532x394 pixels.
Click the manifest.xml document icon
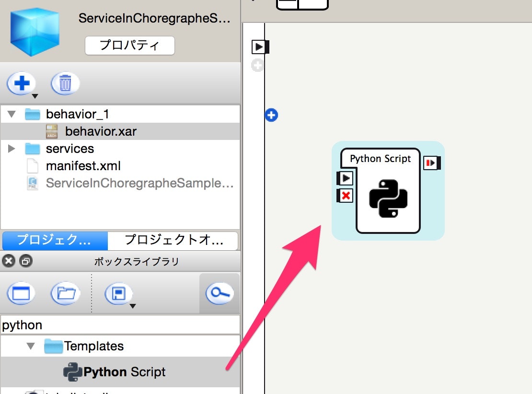pyautogui.click(x=33, y=166)
